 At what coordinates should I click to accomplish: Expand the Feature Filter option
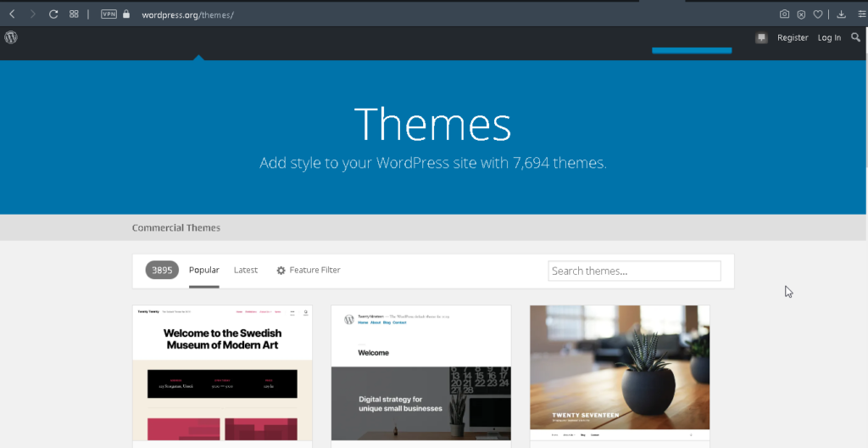point(314,270)
